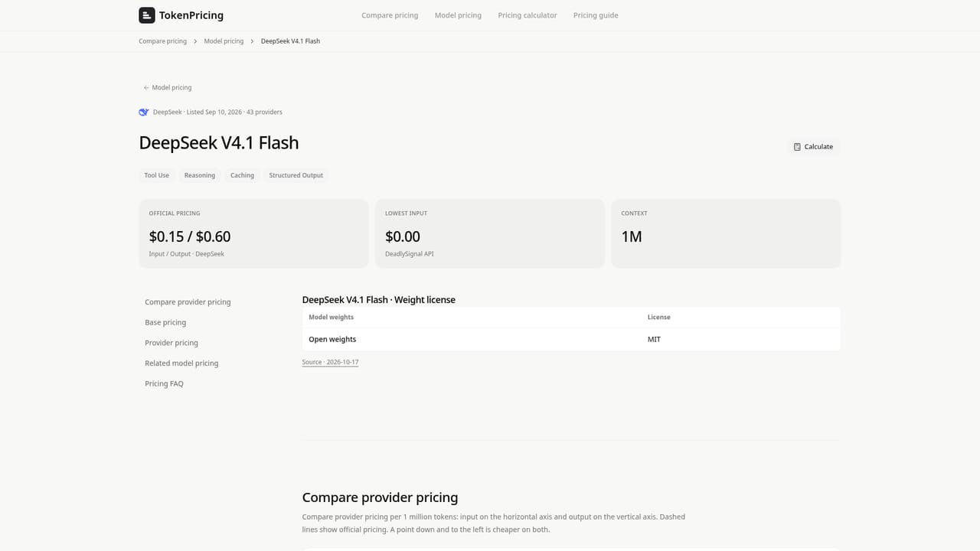Viewport: 980px width, 551px height.
Task: Click the Input / Output · DeepSeek caption
Action: [x=187, y=254]
